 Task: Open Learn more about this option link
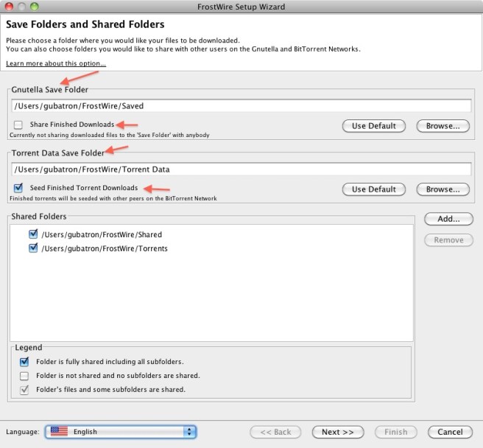(x=56, y=63)
